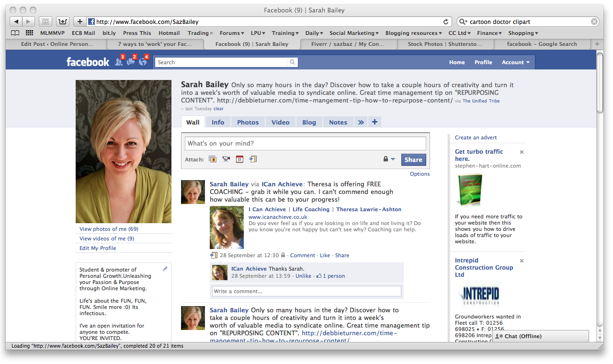Attach an event using the calendar icon

(239, 159)
